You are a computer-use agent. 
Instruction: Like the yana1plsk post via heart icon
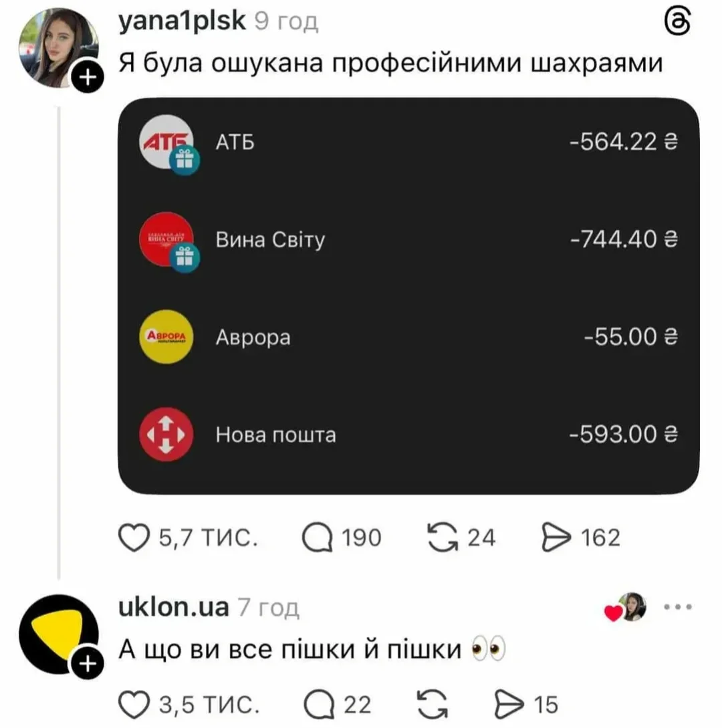click(x=134, y=537)
